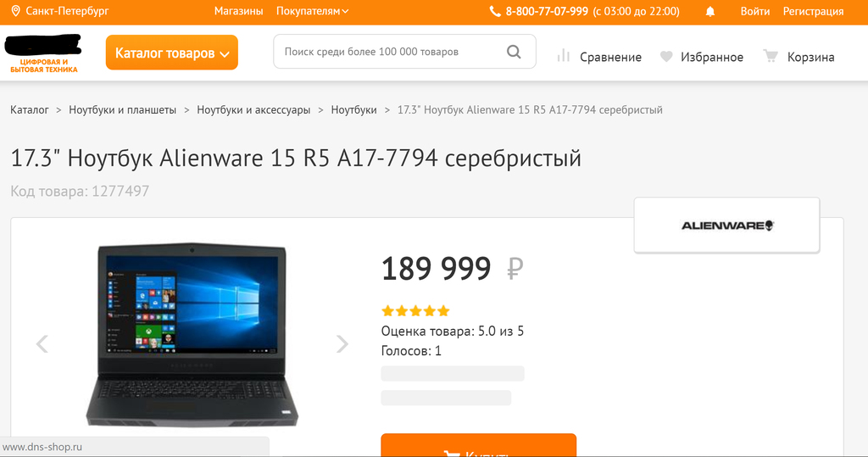Click the comparison bars icon
Image resolution: width=868 pixels, height=457 pixels.
(564, 55)
